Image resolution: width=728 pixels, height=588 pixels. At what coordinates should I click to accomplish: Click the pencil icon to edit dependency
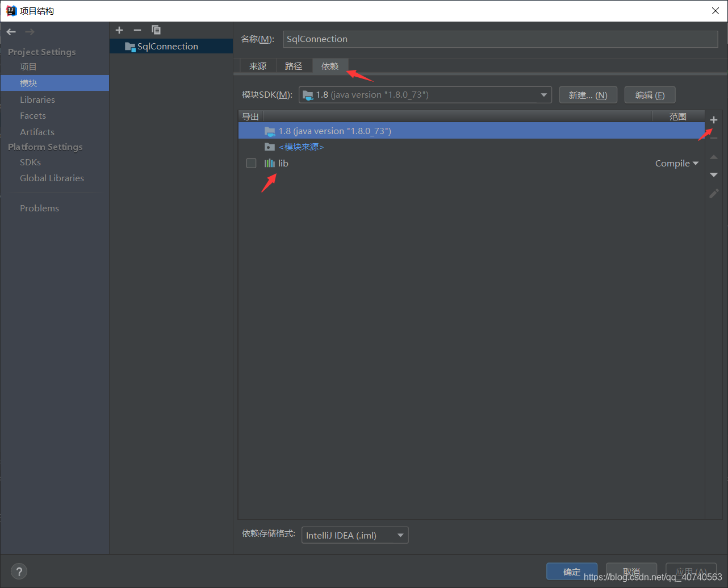714,193
